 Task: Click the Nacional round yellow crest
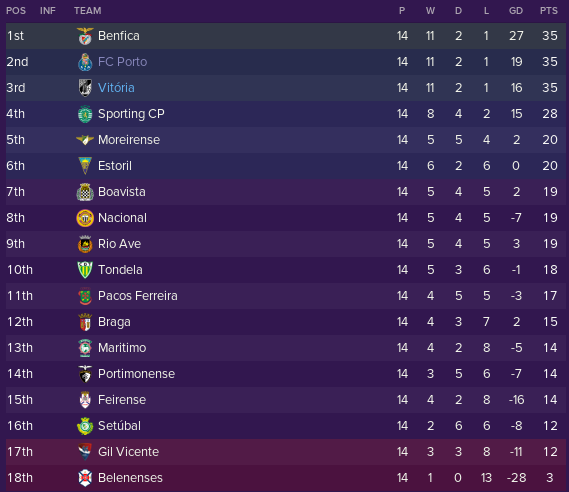(85, 218)
